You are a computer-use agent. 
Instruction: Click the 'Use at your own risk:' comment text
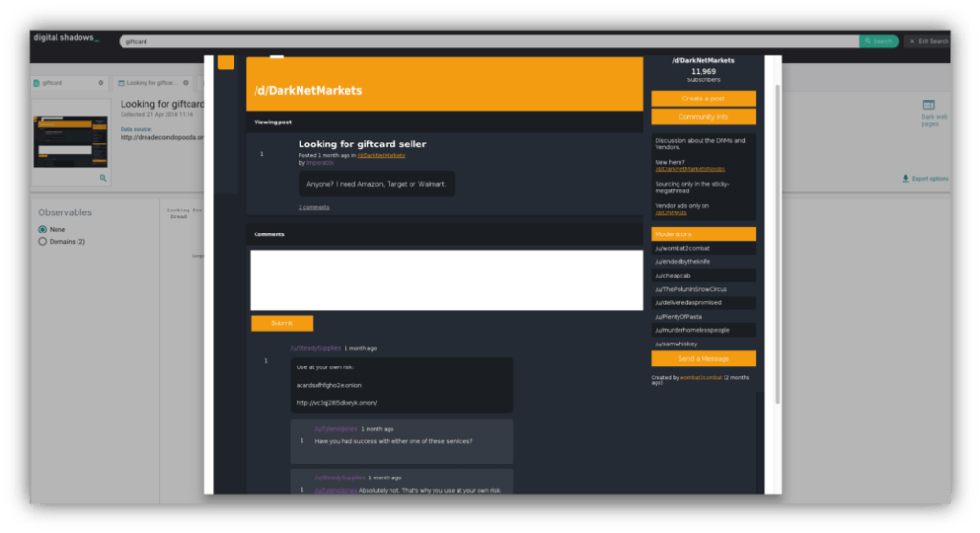click(325, 367)
